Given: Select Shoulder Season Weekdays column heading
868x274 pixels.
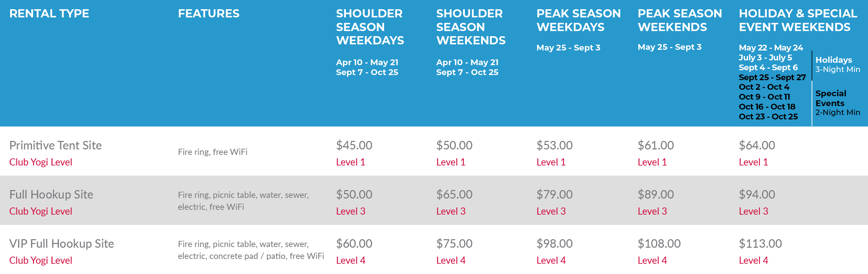Looking at the screenshot, I should (x=370, y=27).
